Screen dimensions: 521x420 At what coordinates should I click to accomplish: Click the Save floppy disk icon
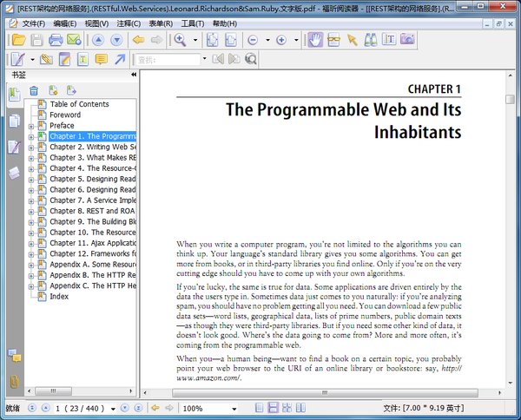point(36,40)
